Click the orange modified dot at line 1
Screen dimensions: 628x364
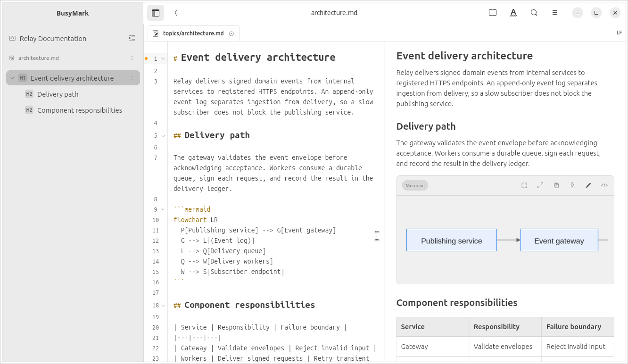point(146,59)
